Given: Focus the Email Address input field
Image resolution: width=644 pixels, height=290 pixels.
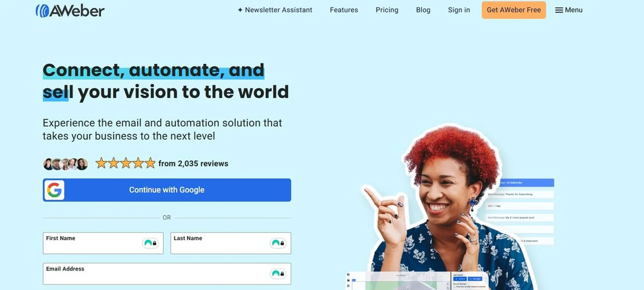Looking at the screenshot, I should [167, 274].
